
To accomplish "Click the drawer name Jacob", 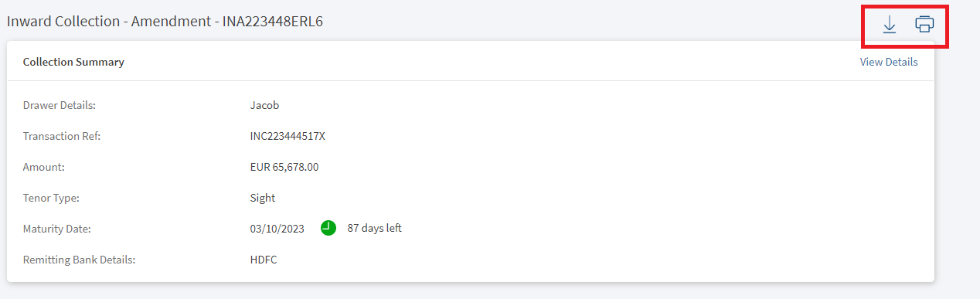I will pyautogui.click(x=264, y=105).
